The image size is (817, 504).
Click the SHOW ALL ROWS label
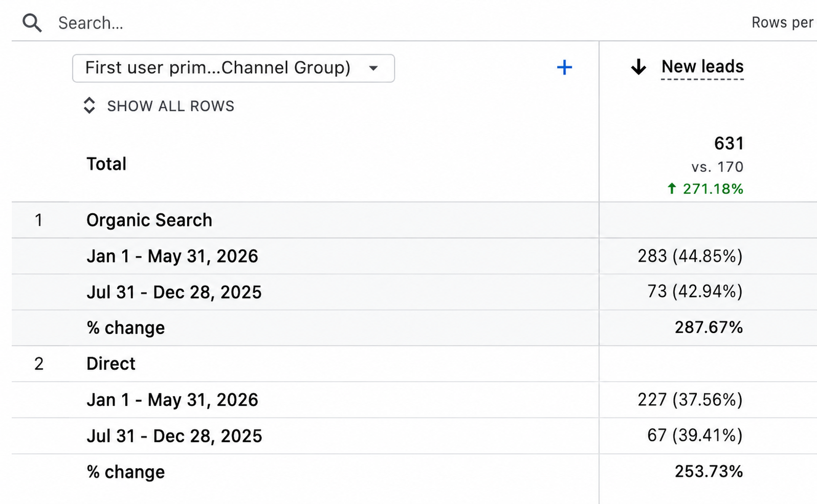(x=170, y=106)
